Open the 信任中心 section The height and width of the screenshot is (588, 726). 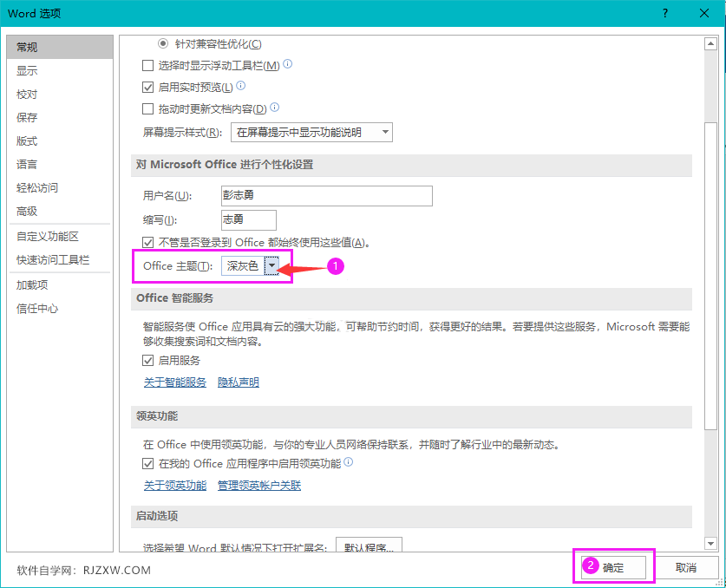tap(37, 306)
